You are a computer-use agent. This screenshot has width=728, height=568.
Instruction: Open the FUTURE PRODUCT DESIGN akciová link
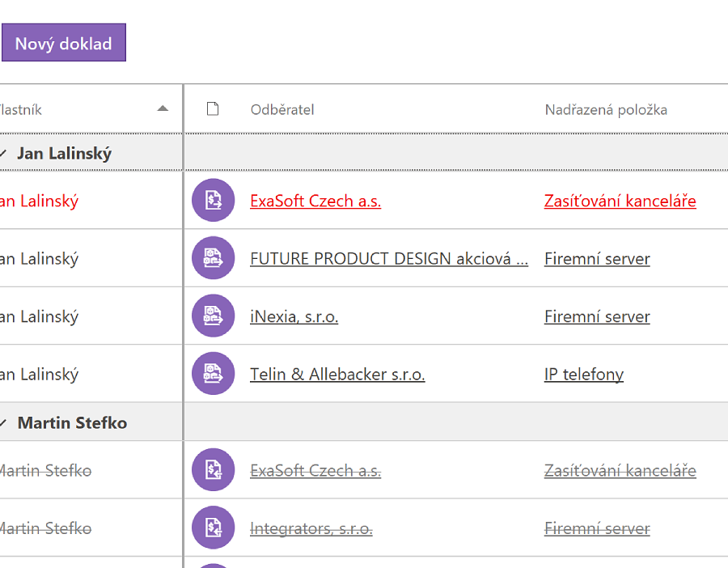[x=389, y=259]
